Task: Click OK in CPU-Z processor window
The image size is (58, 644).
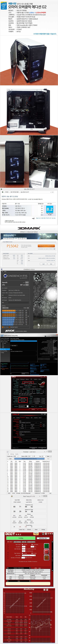Action: click(x=42, y=409)
